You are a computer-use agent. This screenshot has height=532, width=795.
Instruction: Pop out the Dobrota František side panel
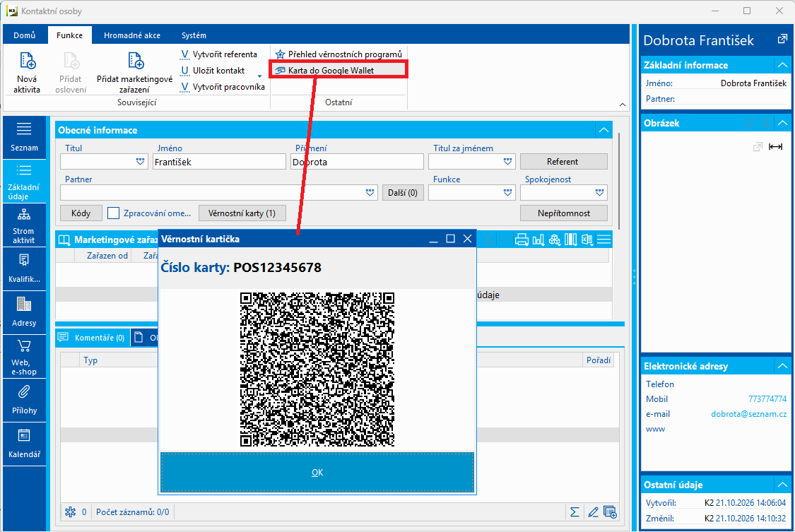click(x=782, y=39)
